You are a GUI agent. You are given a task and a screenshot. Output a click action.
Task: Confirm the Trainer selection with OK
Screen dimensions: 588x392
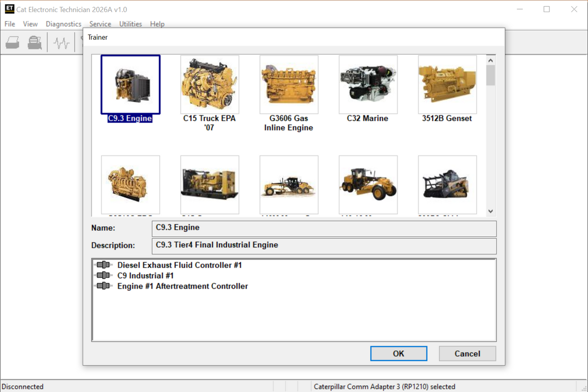pos(398,353)
